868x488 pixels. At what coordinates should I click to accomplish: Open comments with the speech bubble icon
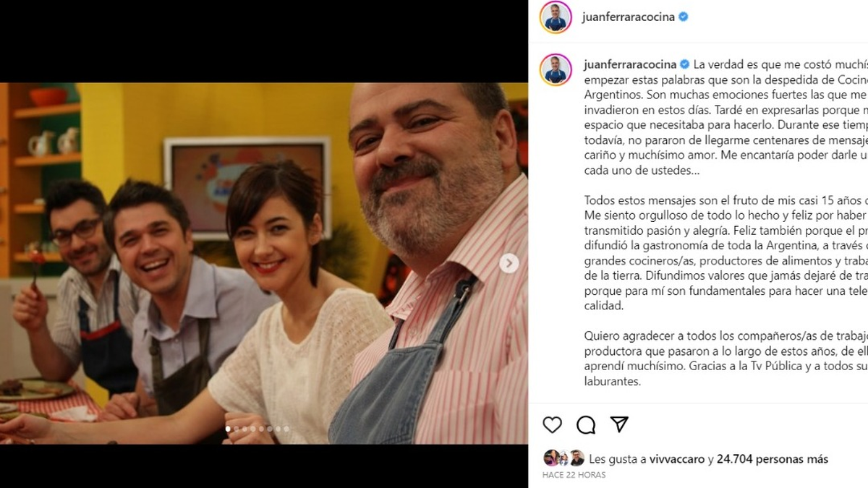pos(586,425)
